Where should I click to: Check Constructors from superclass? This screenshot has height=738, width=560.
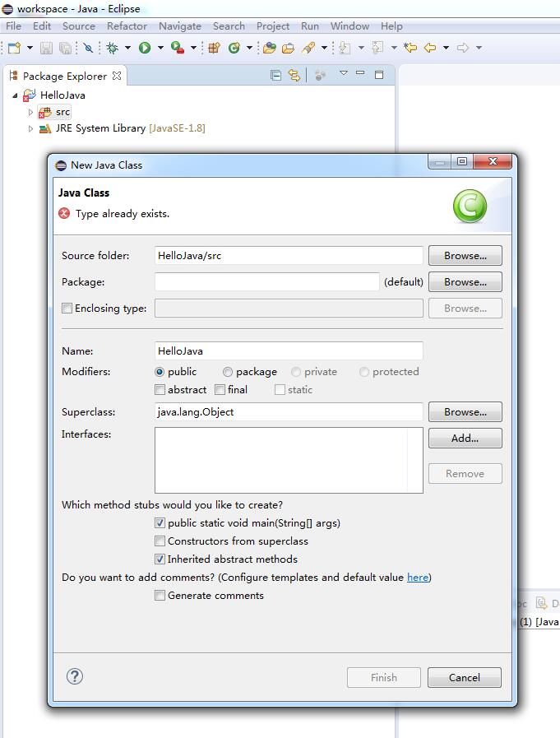click(x=160, y=541)
